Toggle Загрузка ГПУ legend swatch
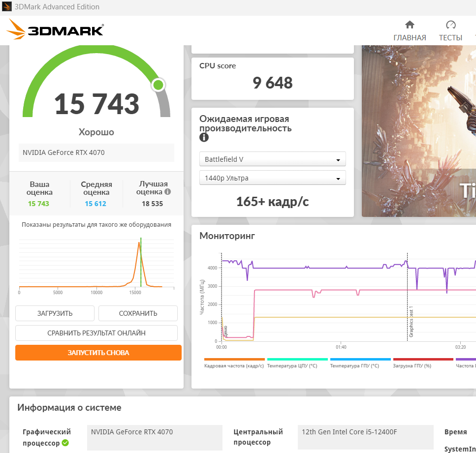The width and height of the screenshot is (476, 453). tap(423, 359)
